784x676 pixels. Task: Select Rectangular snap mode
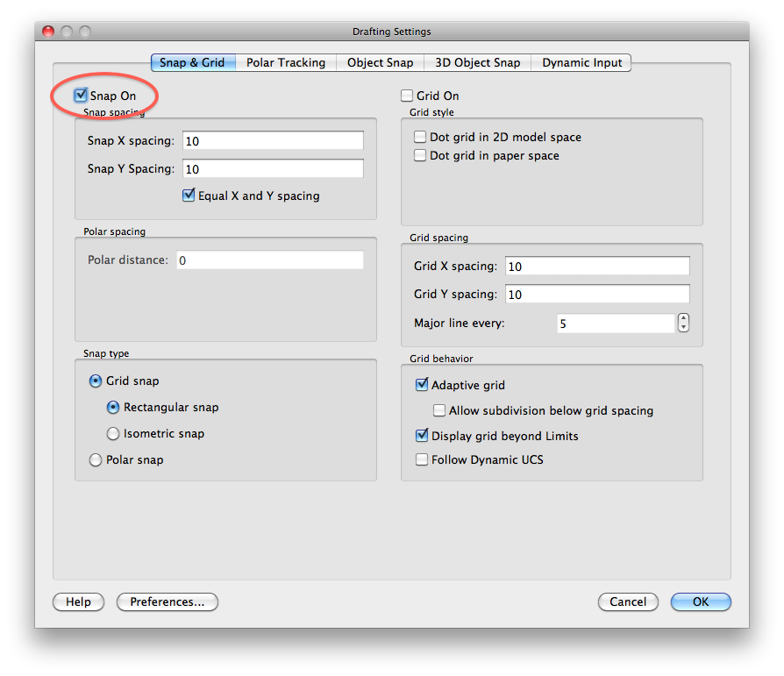pos(112,407)
